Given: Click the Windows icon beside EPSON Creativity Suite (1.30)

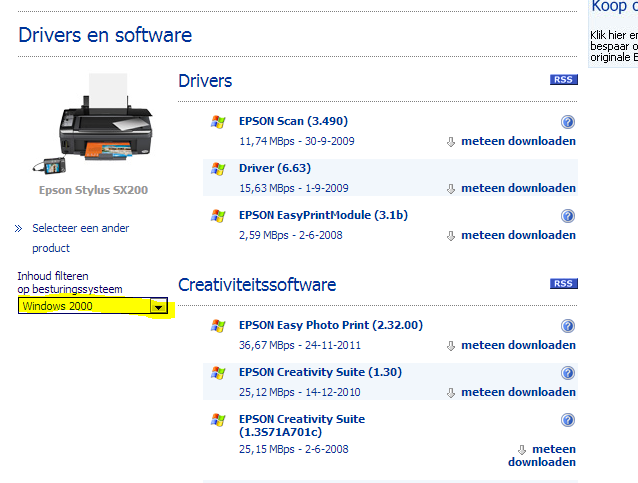Looking at the screenshot, I should click(x=218, y=373).
